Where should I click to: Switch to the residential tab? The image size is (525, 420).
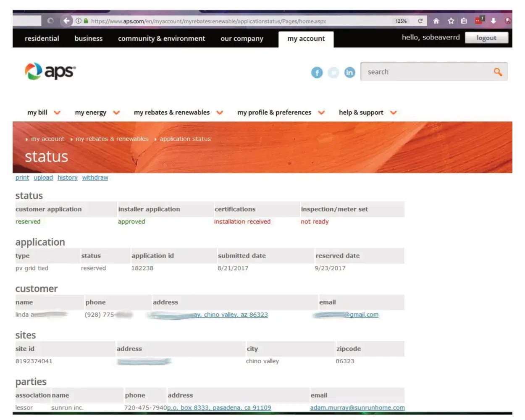tap(42, 39)
